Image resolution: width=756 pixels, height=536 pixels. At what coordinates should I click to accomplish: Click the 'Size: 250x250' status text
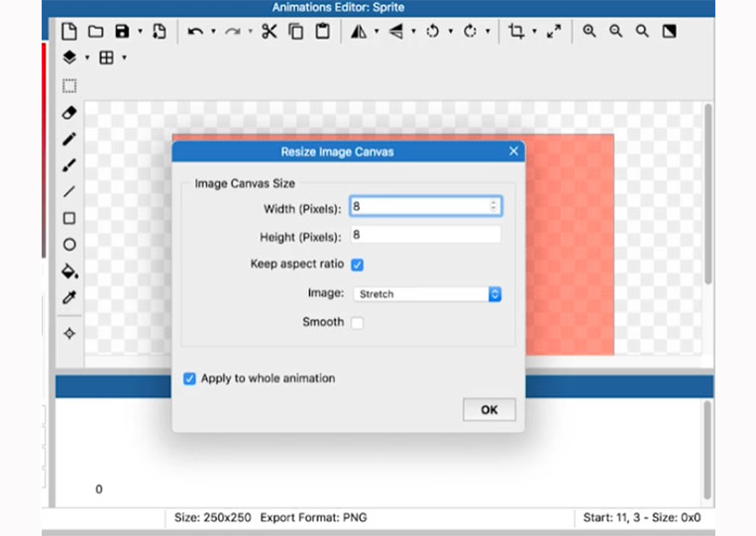point(213,518)
